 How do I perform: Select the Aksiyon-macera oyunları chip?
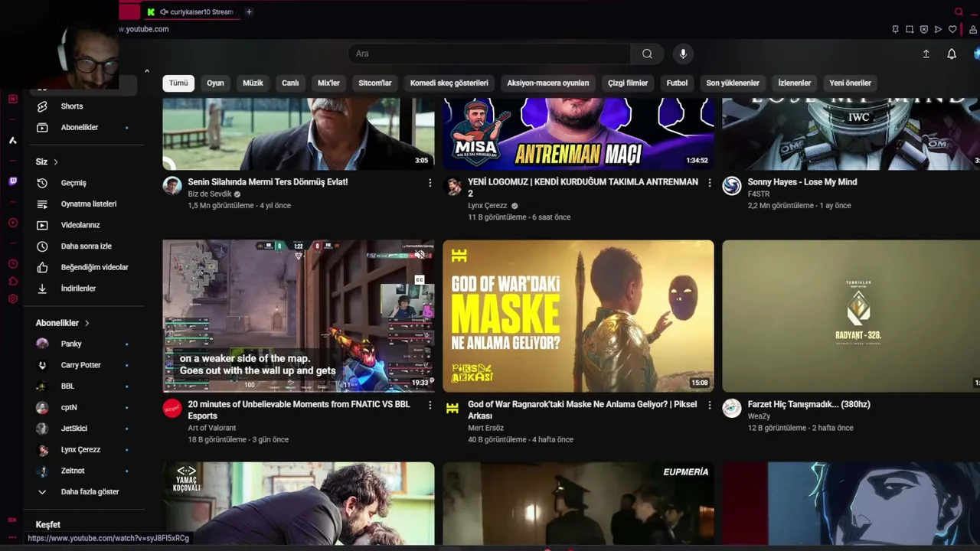(x=548, y=83)
